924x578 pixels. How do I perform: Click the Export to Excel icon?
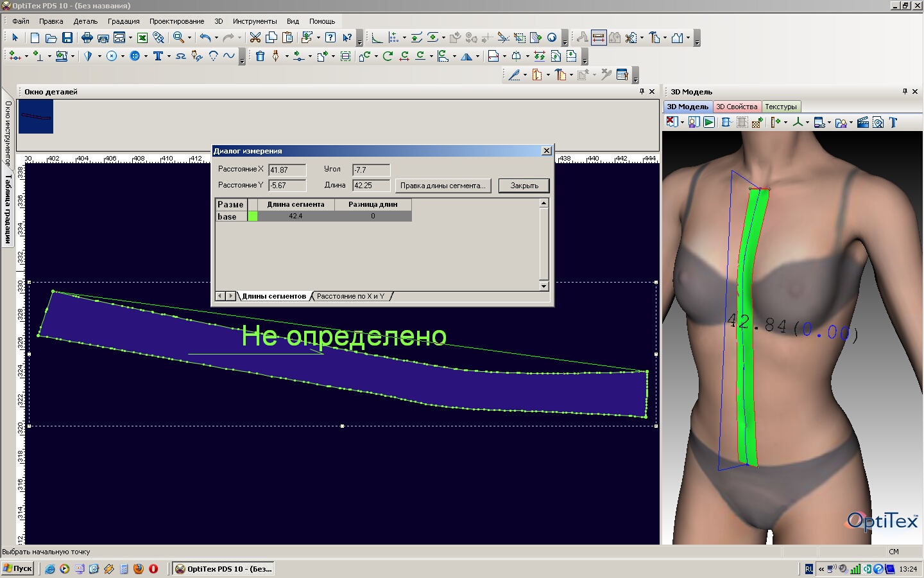(142, 38)
